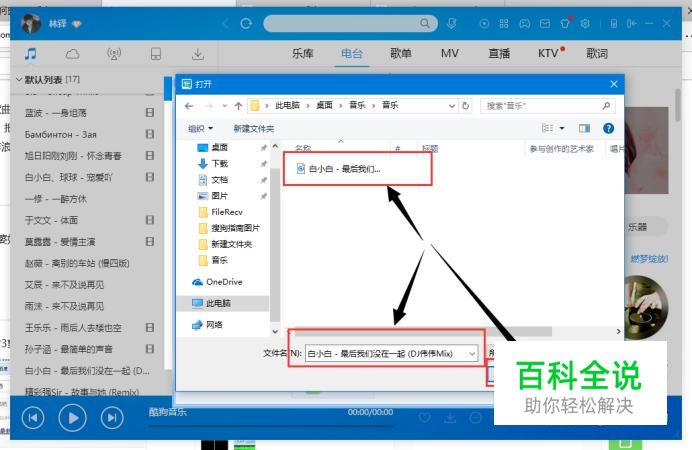
Task: Click the back arrow in open dialog
Action: (189, 106)
